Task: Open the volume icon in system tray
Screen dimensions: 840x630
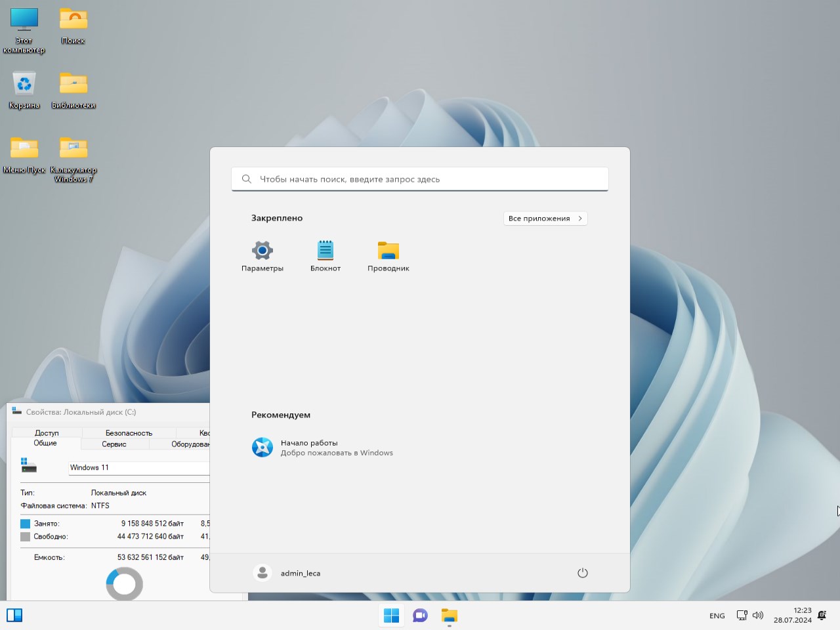Action: click(758, 616)
